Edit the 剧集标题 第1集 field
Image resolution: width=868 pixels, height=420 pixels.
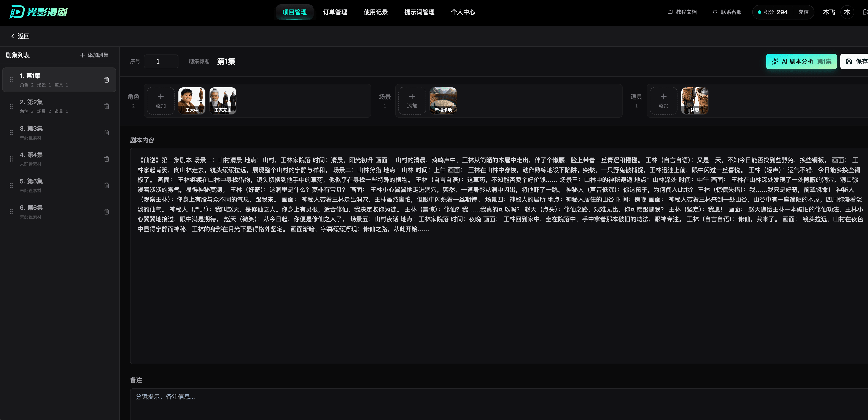tap(226, 61)
